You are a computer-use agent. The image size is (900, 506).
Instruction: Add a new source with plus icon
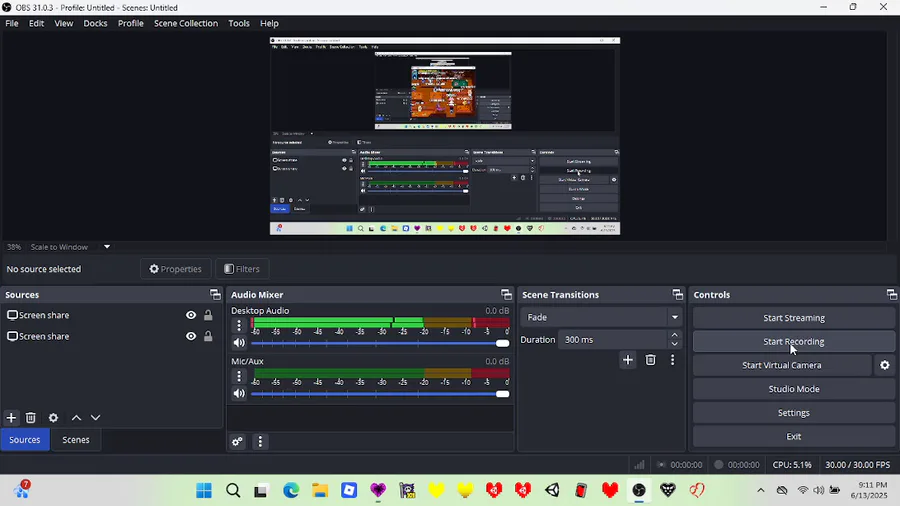11,418
